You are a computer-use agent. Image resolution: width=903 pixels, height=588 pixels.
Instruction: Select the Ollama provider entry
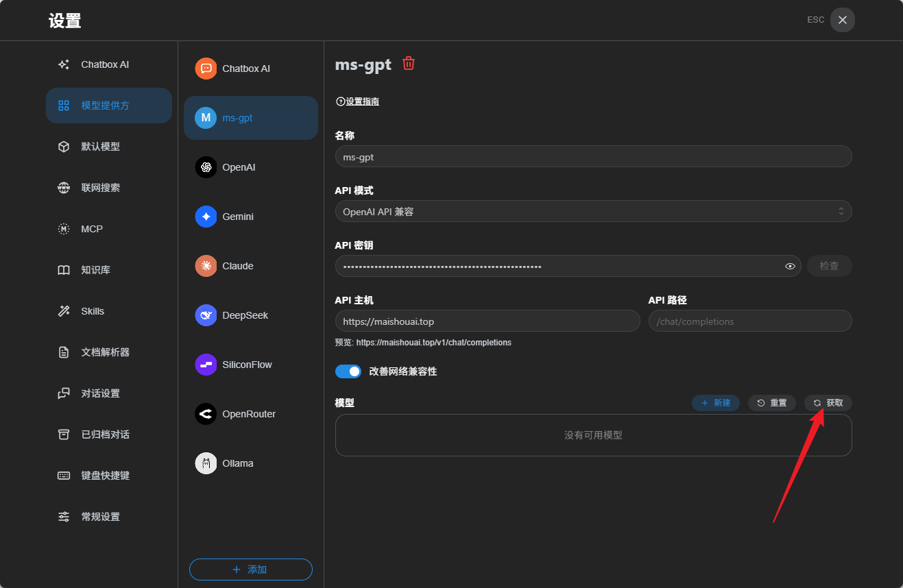tap(251, 463)
